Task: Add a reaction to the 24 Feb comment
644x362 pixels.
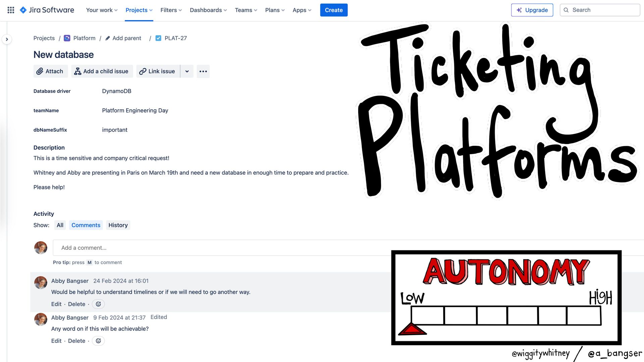Action: click(98, 304)
